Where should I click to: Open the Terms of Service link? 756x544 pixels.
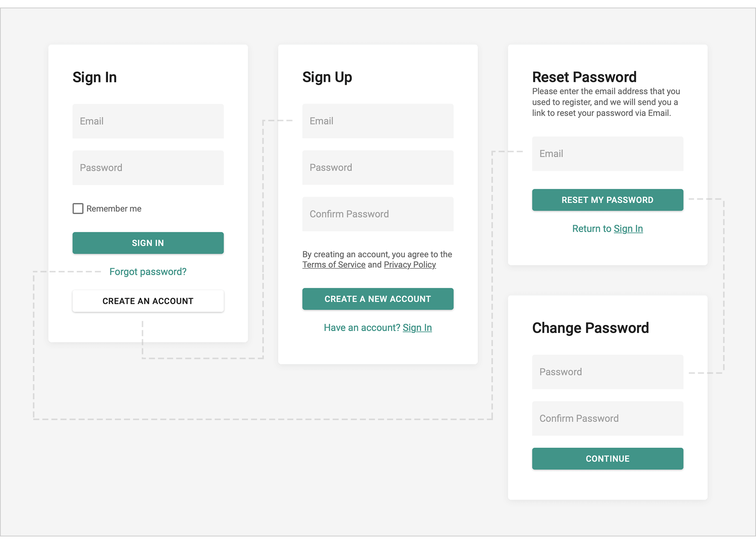pos(334,264)
